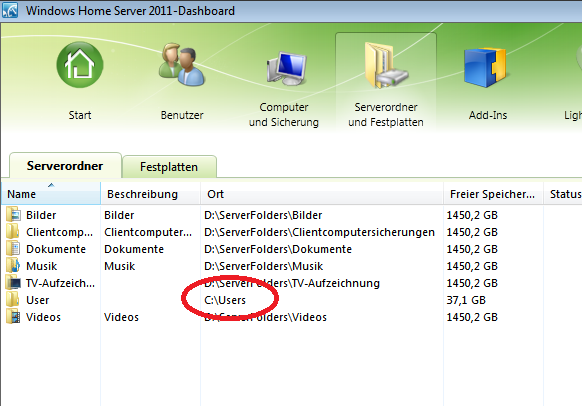Click the Videos description cell
The height and width of the screenshot is (406, 582).
coord(121,317)
